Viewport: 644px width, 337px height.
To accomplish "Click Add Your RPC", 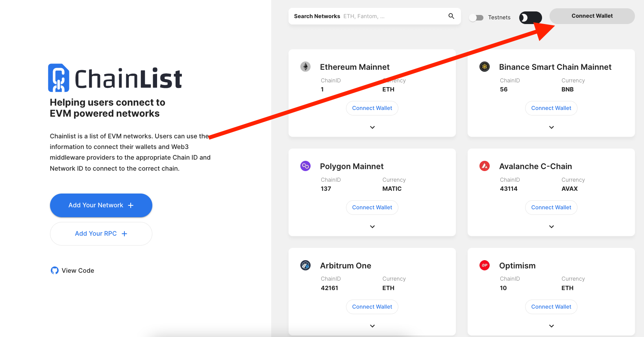I will click(x=101, y=233).
